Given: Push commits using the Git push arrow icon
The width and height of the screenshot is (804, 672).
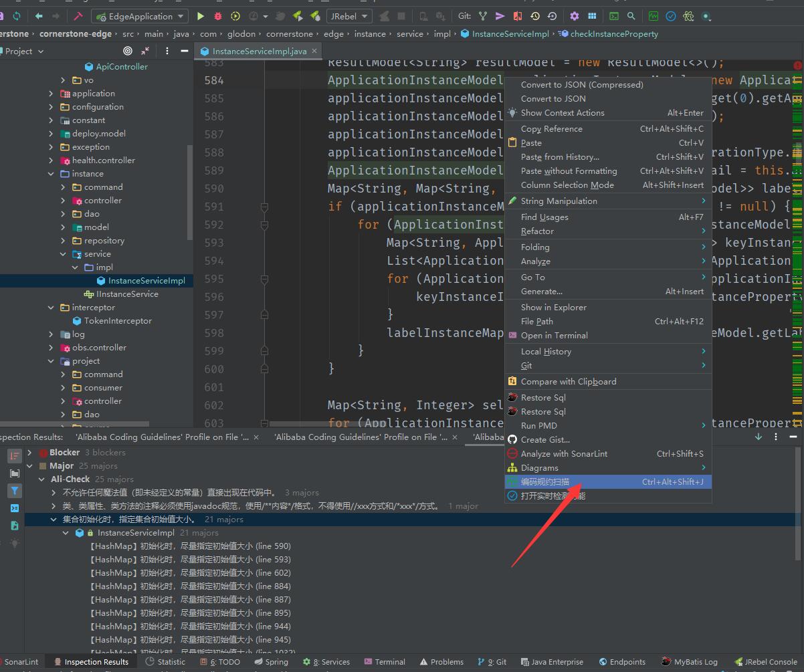Looking at the screenshot, I should pyautogui.click(x=499, y=15).
